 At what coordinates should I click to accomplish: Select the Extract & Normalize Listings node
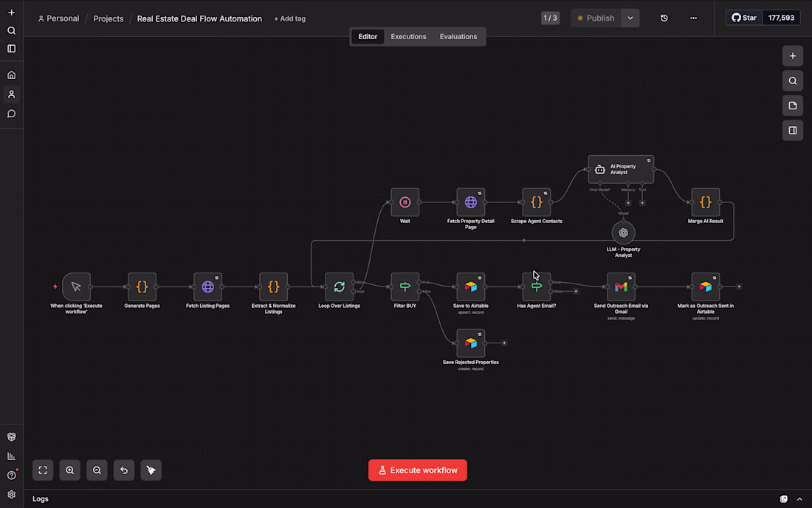click(273, 287)
